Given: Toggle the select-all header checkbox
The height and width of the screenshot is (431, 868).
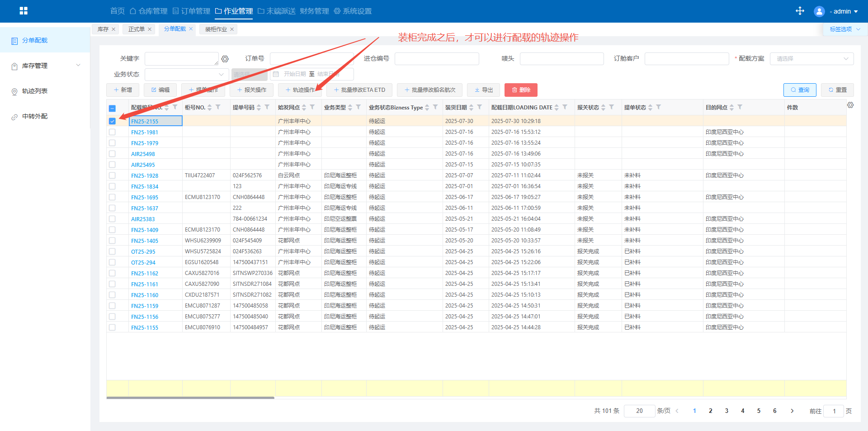Looking at the screenshot, I should (x=112, y=108).
